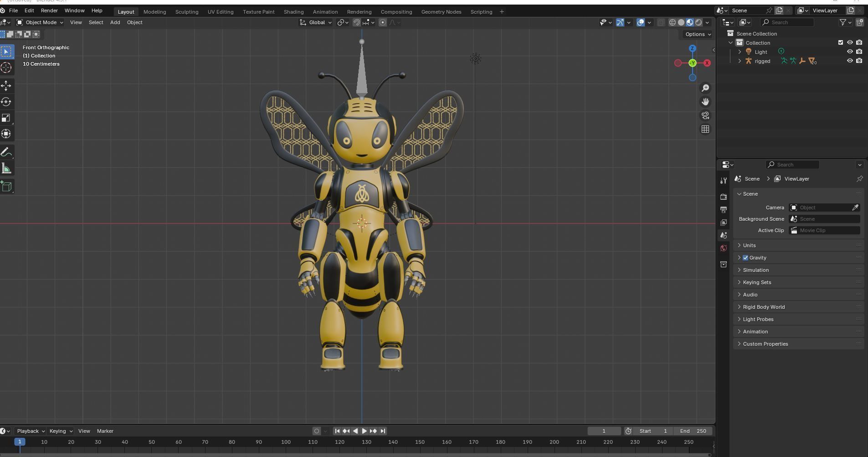
Task: Open the Object Mode dropdown
Action: [40, 22]
